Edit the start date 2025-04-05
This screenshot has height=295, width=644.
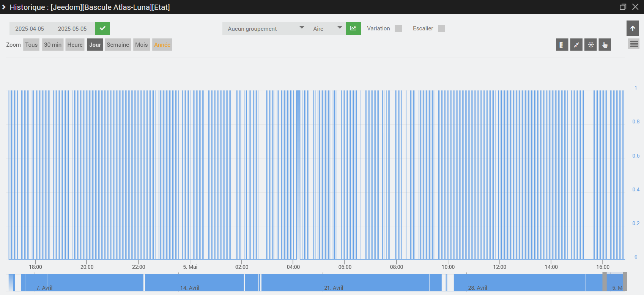click(x=30, y=29)
